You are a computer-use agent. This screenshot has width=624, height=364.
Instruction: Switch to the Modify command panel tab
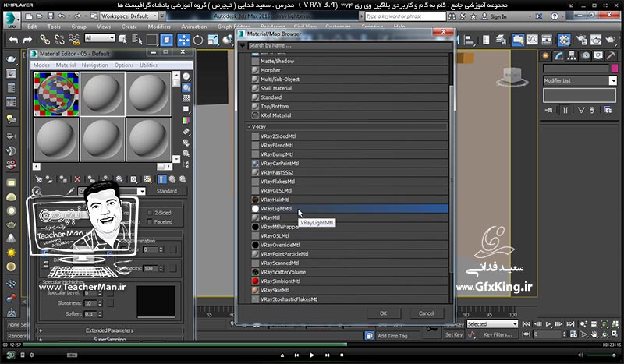[558, 55]
